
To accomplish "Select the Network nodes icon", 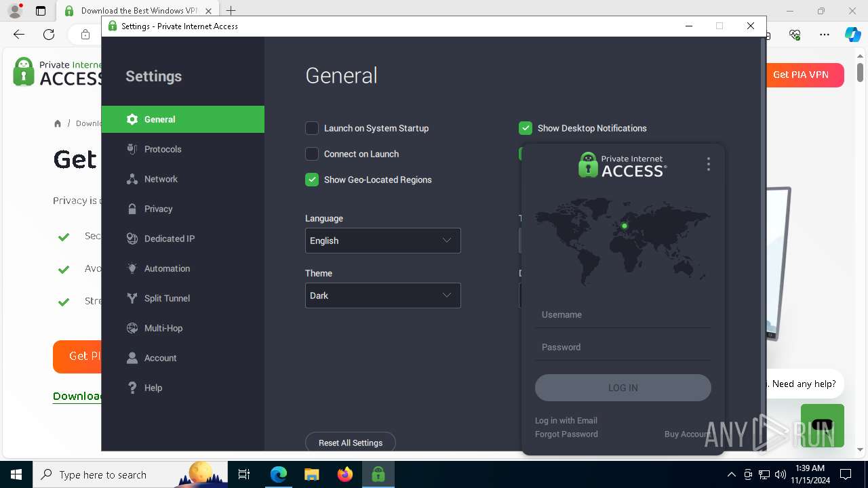I will tap(132, 179).
